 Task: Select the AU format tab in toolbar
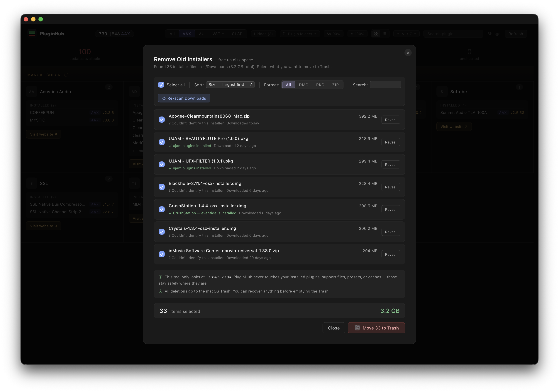pyautogui.click(x=202, y=34)
